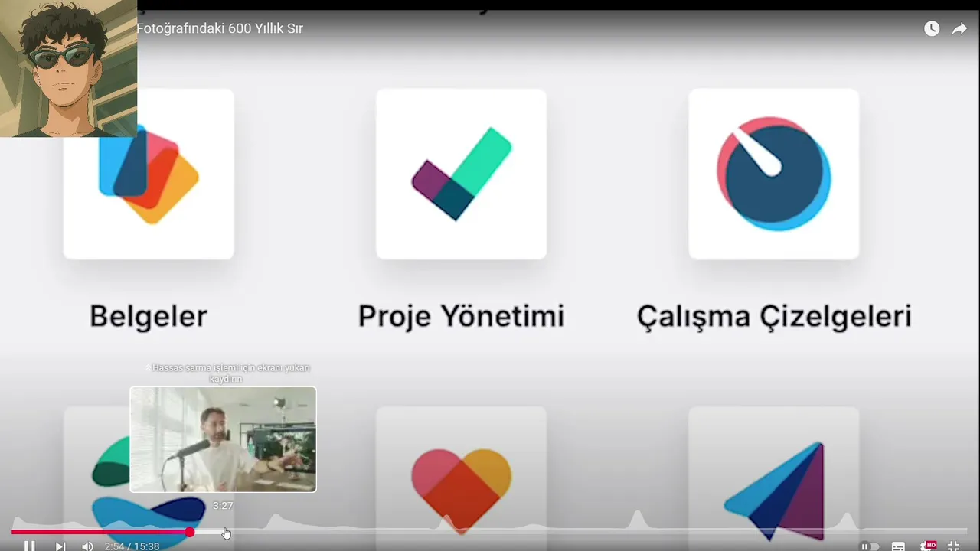This screenshot has height=551, width=980.
Task: Click the 'Proje Yönetimi' label
Action: point(462,316)
